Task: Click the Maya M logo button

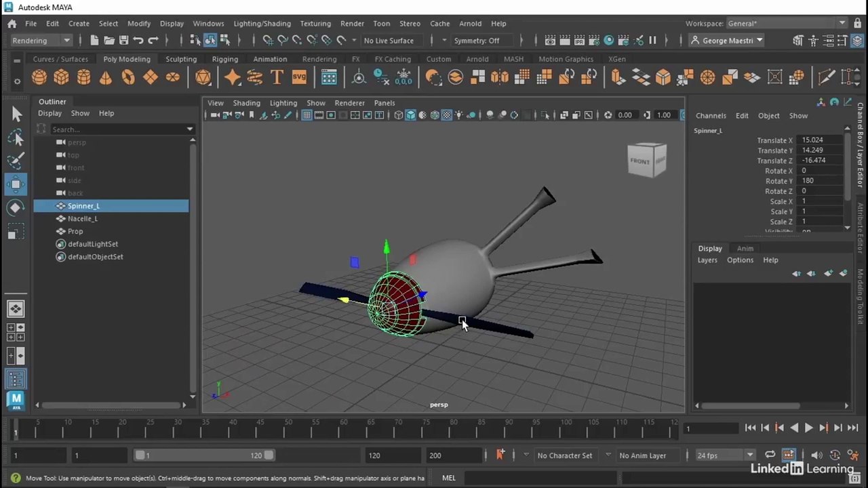Action: click(16, 401)
